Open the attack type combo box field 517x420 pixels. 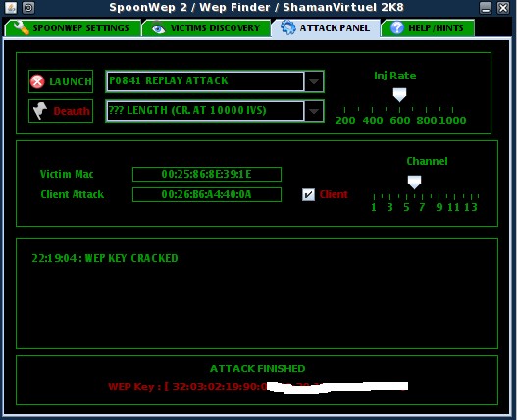[x=205, y=81]
